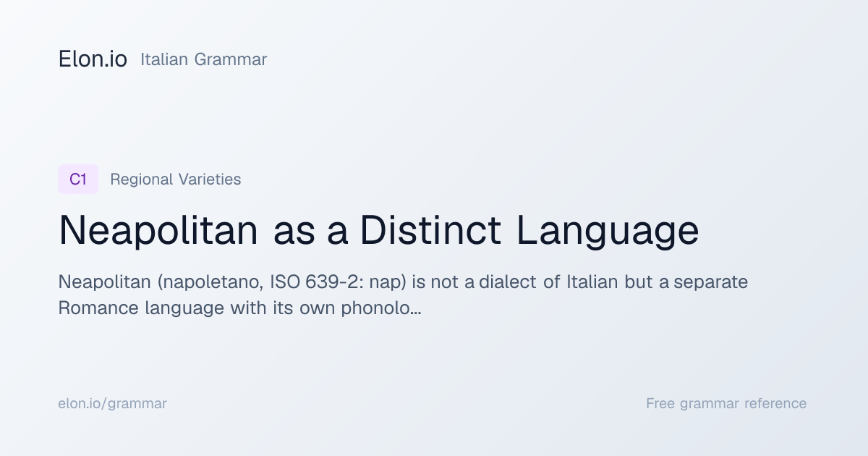
Task: Click the C1 level badge
Action: tap(78, 180)
